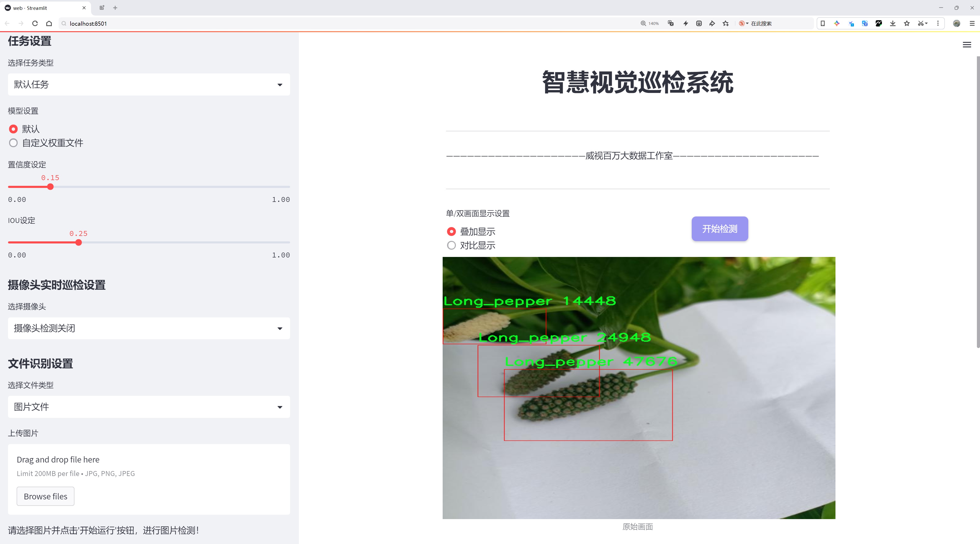This screenshot has width=980, height=544.
Task: Click the lightning speed mode icon
Action: coord(686,23)
